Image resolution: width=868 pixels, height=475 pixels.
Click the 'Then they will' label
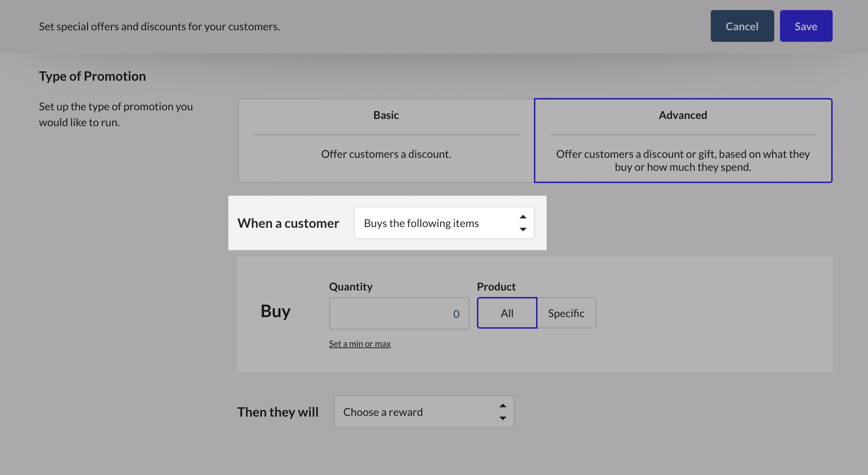tap(278, 412)
